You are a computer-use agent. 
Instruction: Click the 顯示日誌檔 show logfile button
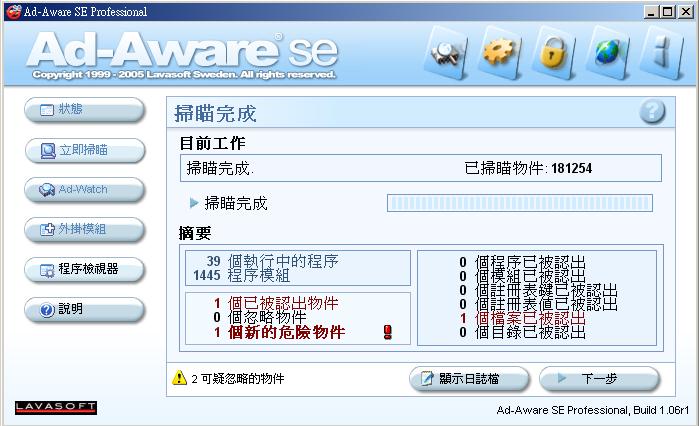click(469, 379)
